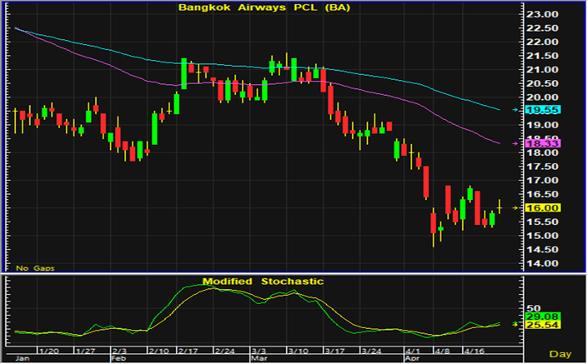Screen dimensions: 588x364
Task: Click the No Gaps text in the price chart
Action: [35, 268]
